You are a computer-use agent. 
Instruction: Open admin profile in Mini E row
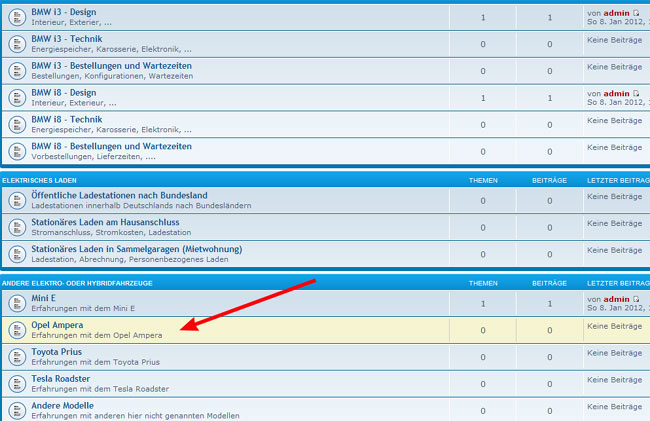tap(616, 299)
